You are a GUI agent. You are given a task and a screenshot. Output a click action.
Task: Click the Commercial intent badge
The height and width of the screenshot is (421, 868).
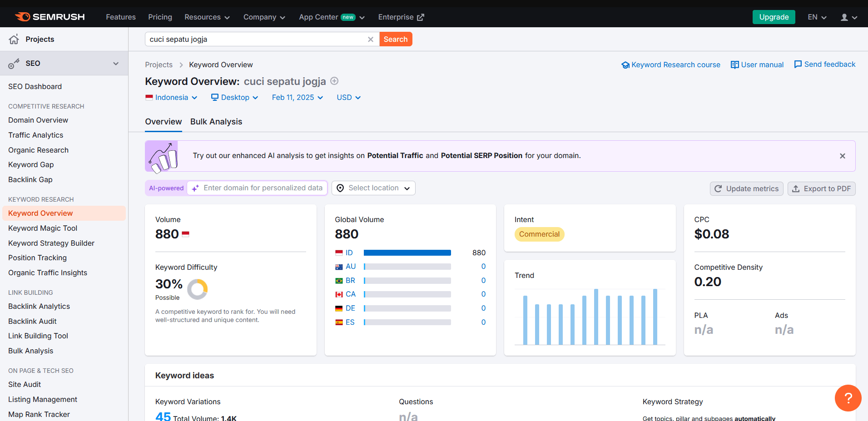click(x=540, y=234)
